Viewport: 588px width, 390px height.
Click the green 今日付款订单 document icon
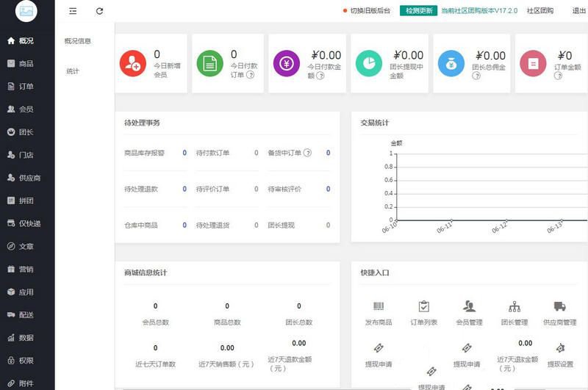pos(209,63)
